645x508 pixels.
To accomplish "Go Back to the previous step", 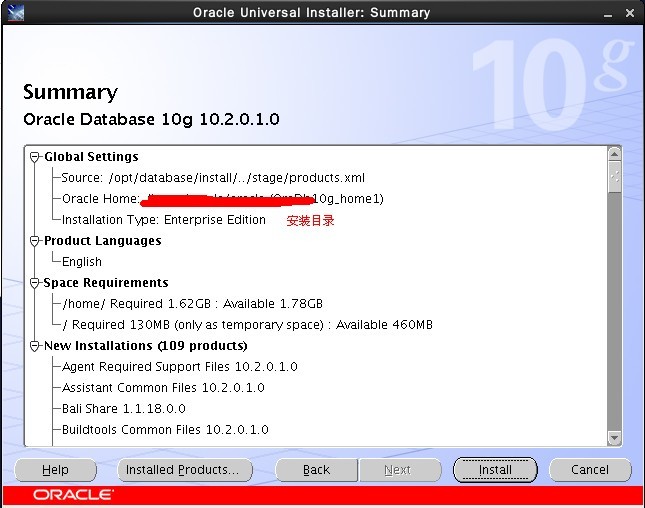I will (316, 470).
